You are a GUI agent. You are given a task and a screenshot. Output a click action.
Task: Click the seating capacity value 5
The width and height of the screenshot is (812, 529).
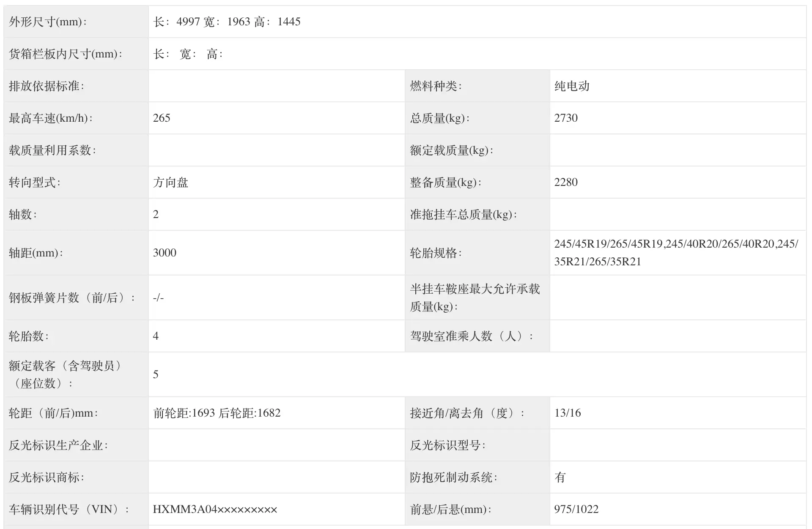(156, 375)
